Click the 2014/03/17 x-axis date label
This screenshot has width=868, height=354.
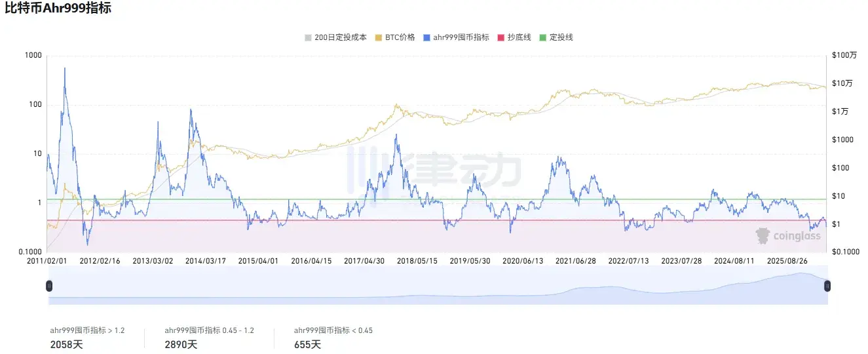206,261
